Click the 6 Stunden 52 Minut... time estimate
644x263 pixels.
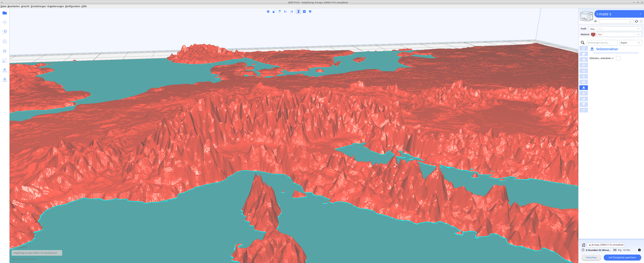coord(598,250)
